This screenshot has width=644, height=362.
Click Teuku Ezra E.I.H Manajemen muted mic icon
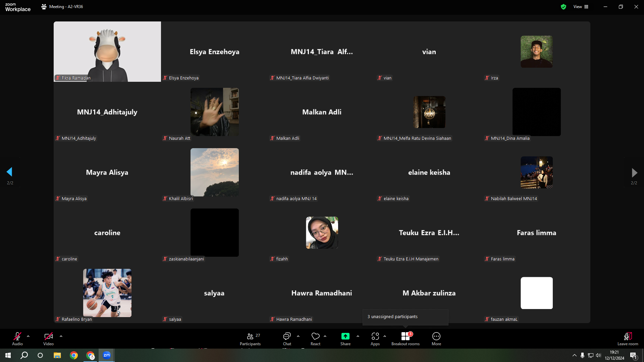[380, 259]
